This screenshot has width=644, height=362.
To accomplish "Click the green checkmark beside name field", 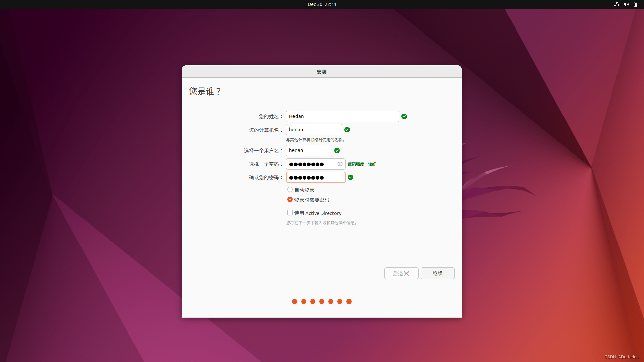I will [404, 116].
